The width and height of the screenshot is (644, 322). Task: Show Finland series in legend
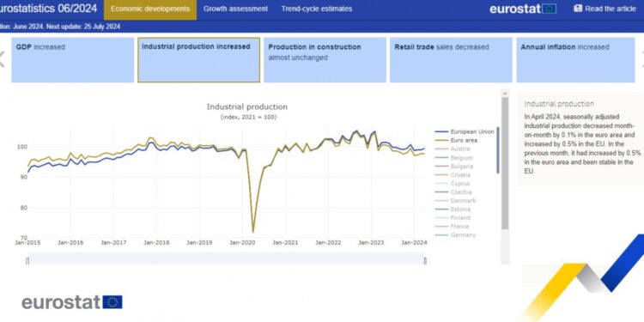(453, 218)
